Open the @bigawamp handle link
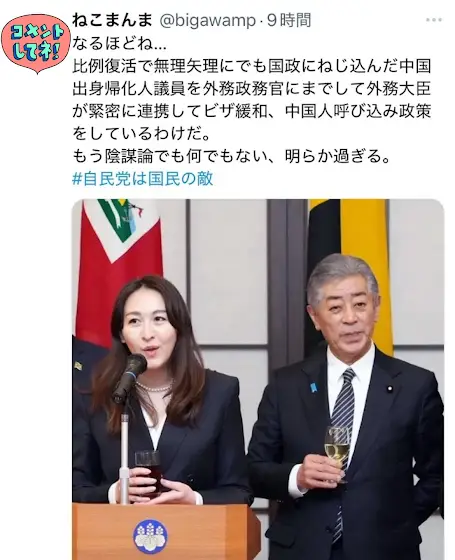Viewport: 455px width, 560px height. tap(207, 20)
